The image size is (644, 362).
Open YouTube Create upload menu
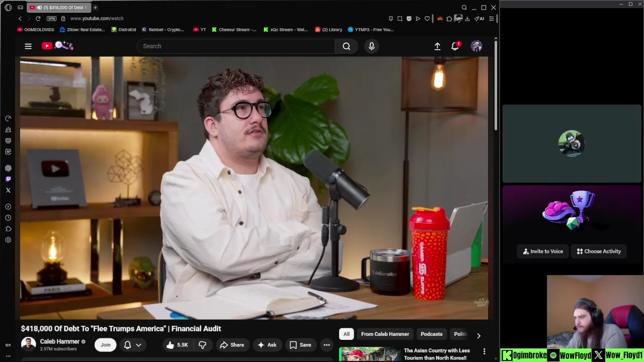(x=437, y=46)
